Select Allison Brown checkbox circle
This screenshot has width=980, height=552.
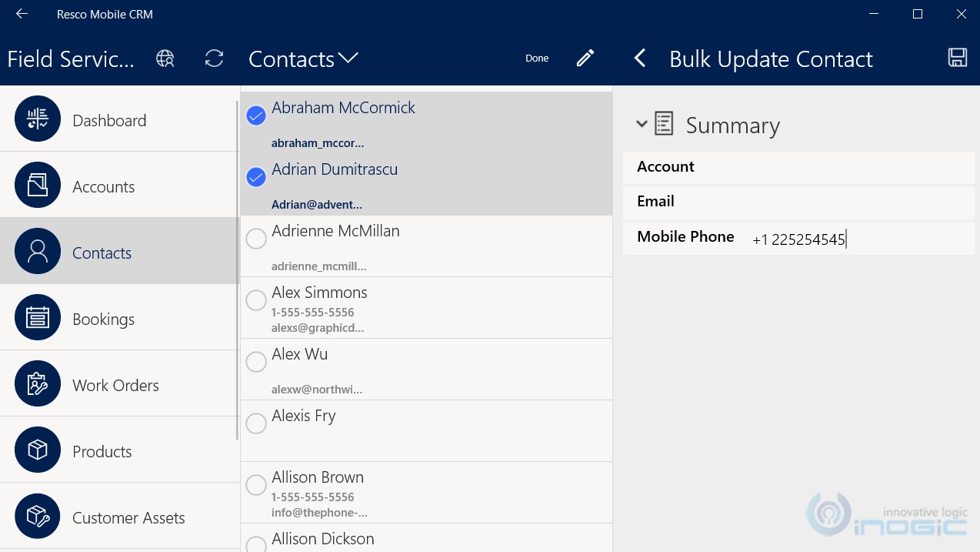tap(256, 485)
